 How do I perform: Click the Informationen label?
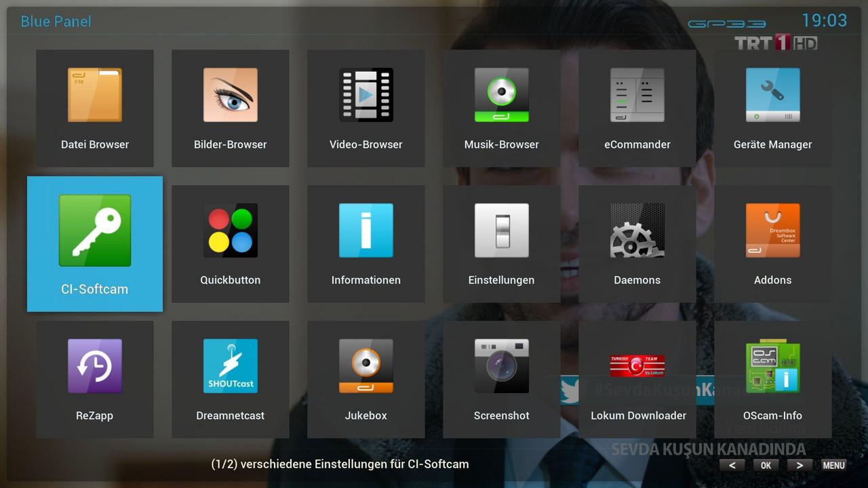(x=366, y=280)
